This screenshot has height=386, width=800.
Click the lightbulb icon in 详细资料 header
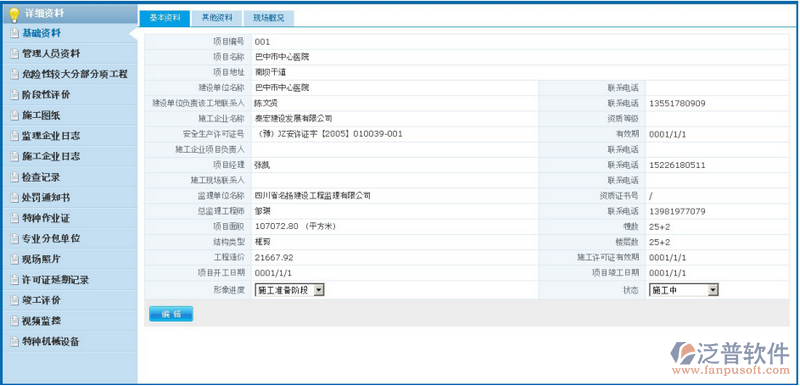[14, 14]
